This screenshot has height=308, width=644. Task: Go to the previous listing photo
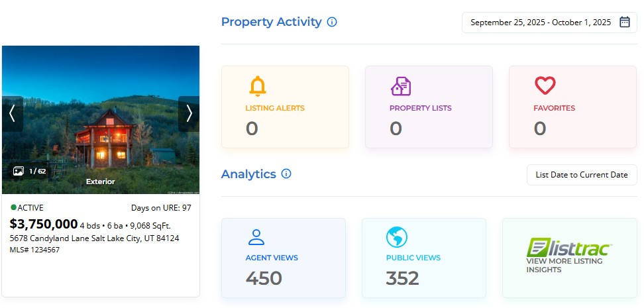[12, 114]
